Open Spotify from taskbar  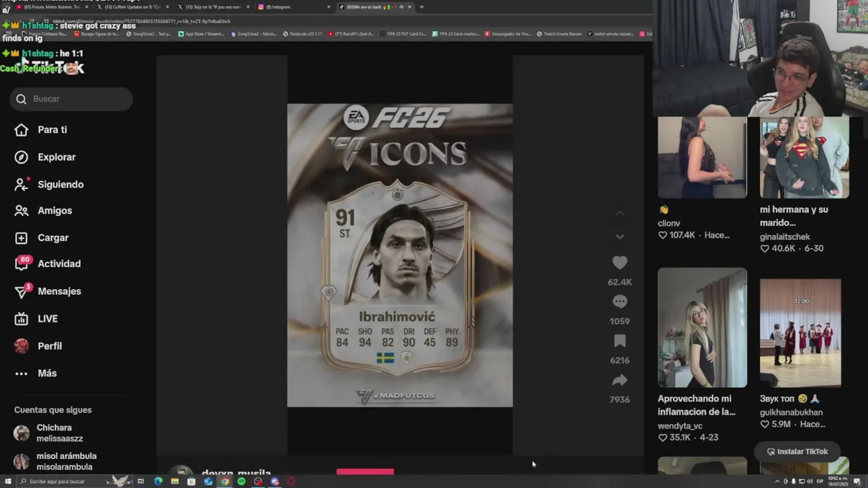241,481
